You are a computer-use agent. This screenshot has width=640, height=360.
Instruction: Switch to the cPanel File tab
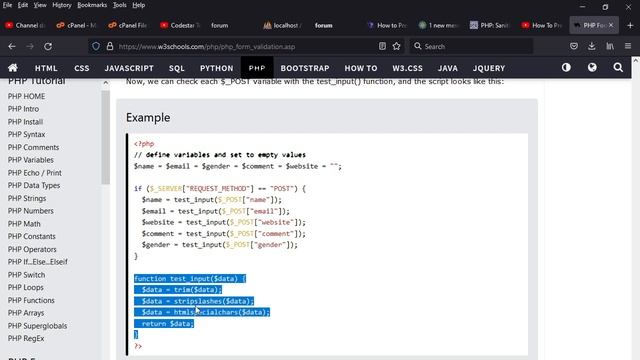(x=128, y=25)
